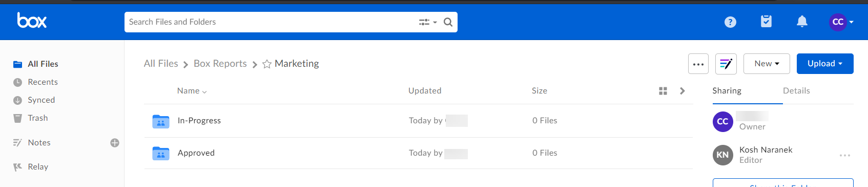Open the tasks clipboard icon

coord(766,22)
